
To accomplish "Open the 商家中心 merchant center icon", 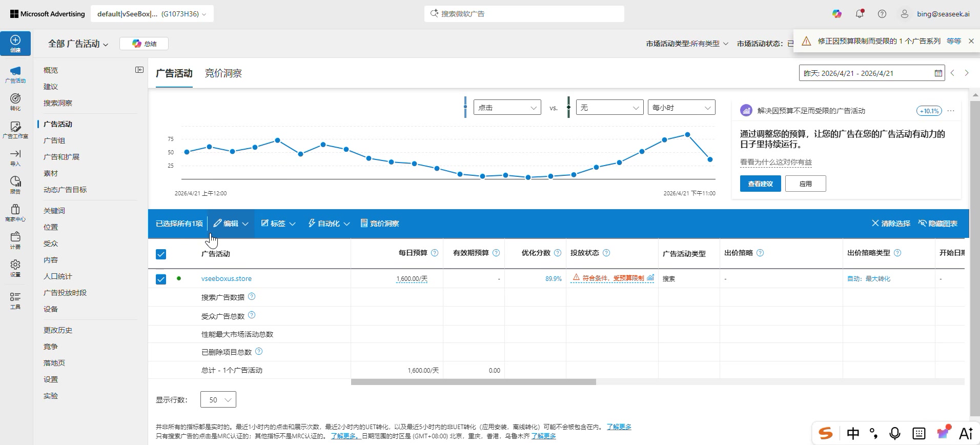I will coord(15,209).
